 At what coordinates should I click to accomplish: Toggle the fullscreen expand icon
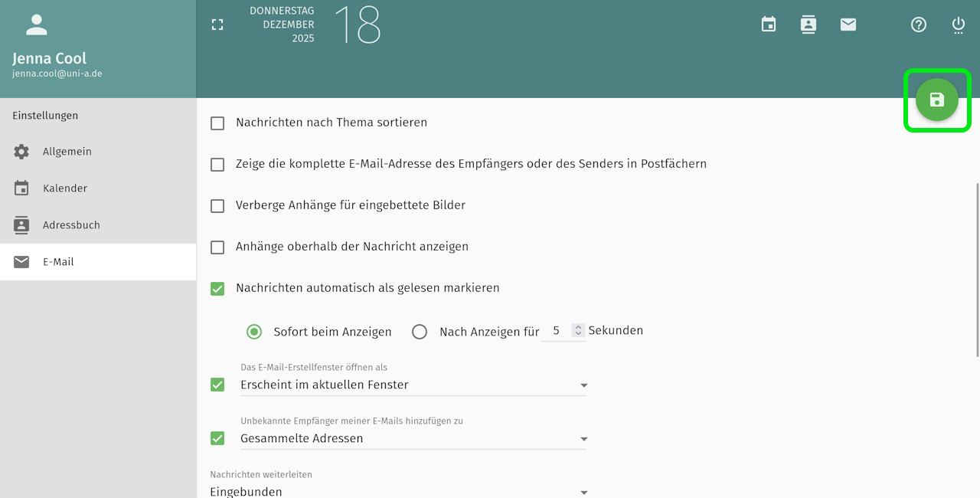(217, 25)
